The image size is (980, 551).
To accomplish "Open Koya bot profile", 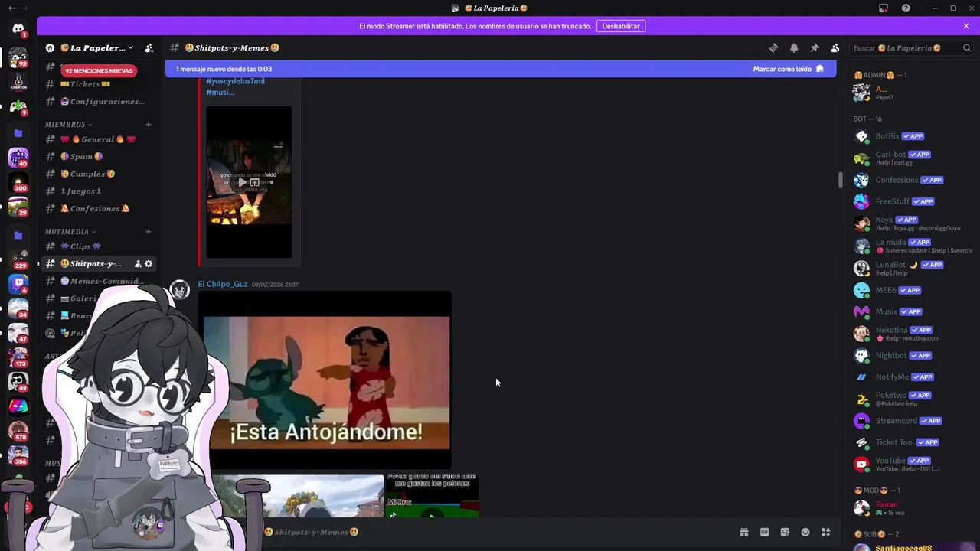I will pyautogui.click(x=911, y=223).
